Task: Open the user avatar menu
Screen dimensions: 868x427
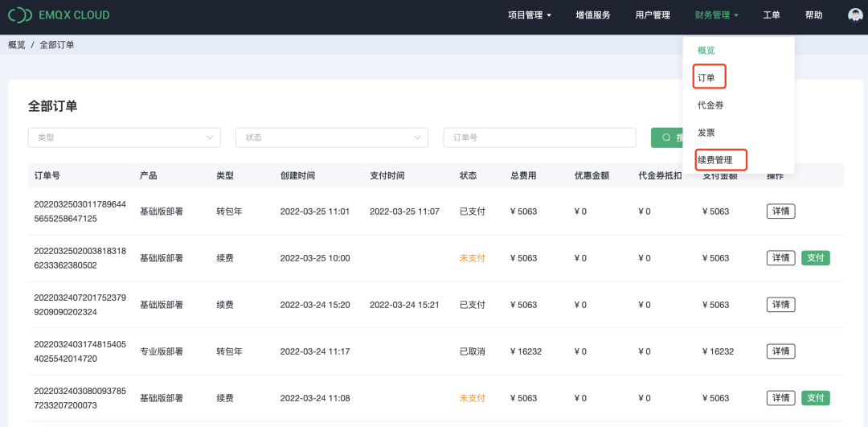Action: tap(855, 15)
